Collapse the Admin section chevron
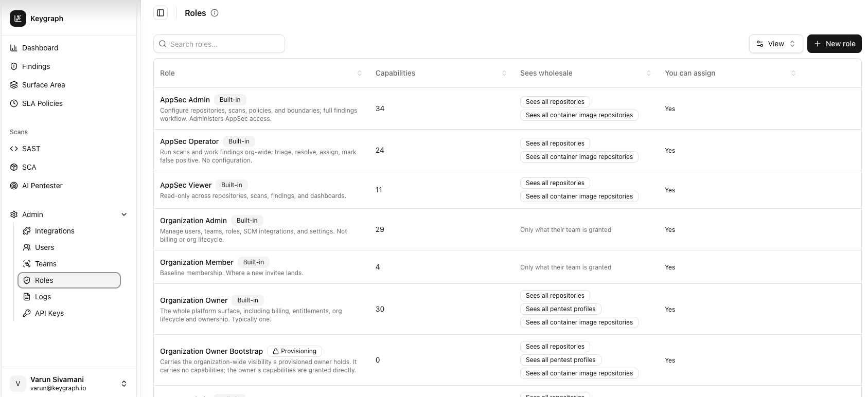This screenshot has width=868, height=397. tap(124, 214)
